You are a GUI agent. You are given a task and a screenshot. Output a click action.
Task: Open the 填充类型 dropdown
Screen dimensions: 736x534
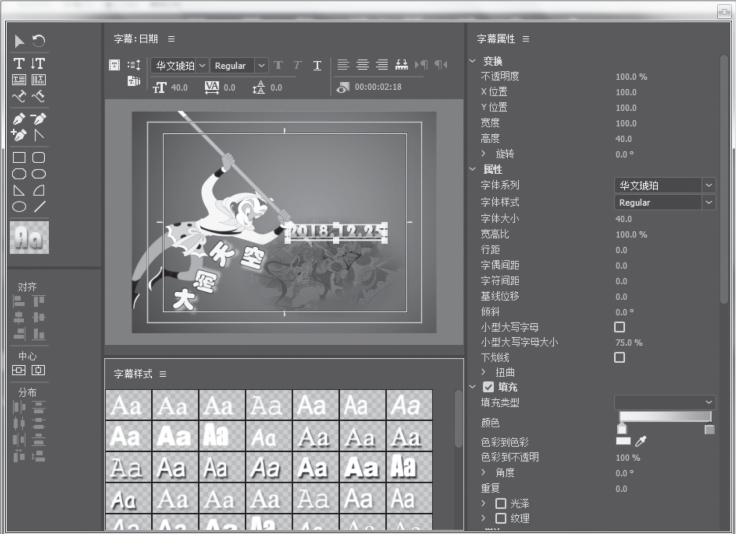[x=665, y=402]
